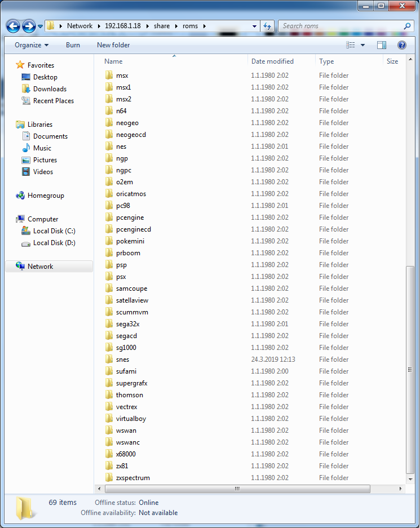Open the view options dropdown arrow
Screen dimensions: 420x528
(x=362, y=45)
